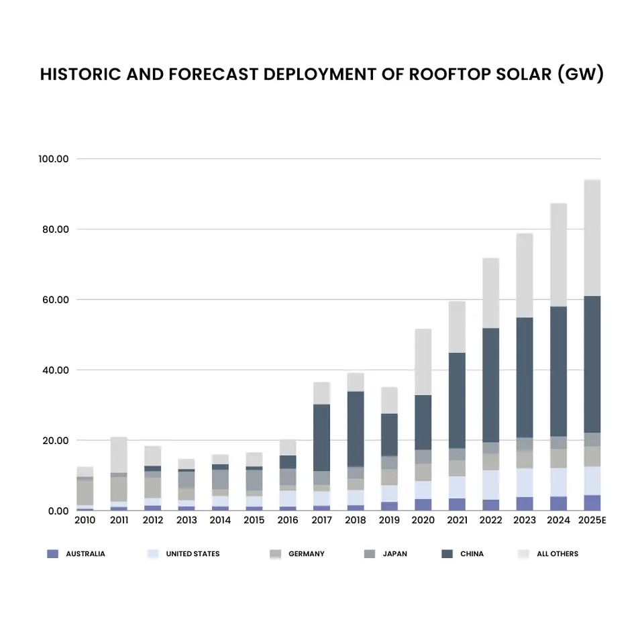644x644 pixels.
Task: Click the All Others segment of 2011 bar
Action: pyautogui.click(x=119, y=455)
